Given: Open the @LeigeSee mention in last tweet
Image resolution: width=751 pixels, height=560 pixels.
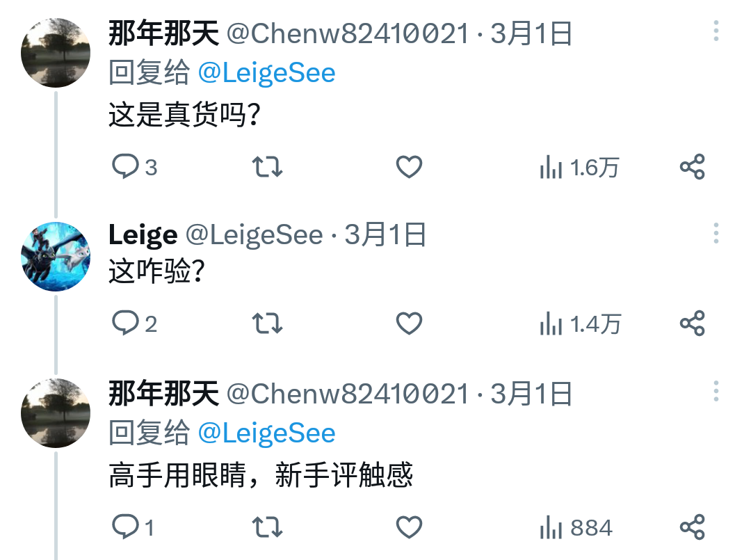Looking at the screenshot, I should [x=266, y=433].
